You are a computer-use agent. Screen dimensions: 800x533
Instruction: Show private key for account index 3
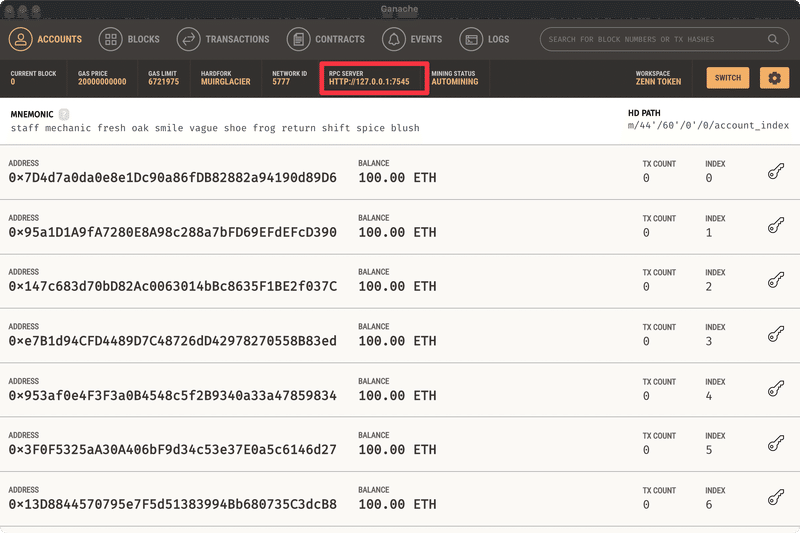(776, 334)
